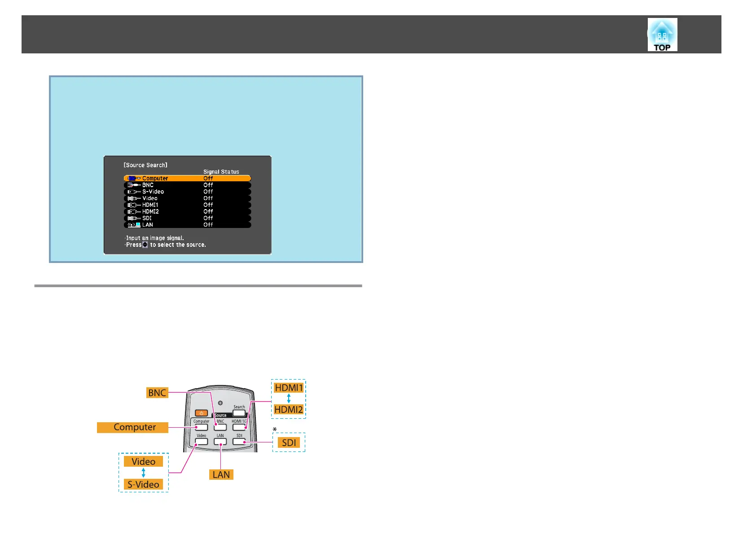
Task: Click the blue toggle arrow between Video and S-Video
Action: pyautogui.click(x=143, y=473)
